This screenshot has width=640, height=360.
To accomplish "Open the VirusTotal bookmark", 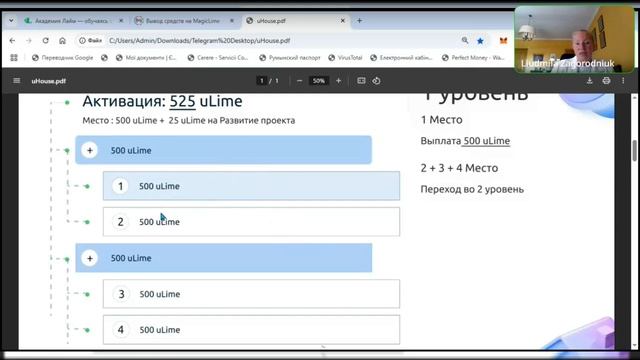I will click(345, 58).
